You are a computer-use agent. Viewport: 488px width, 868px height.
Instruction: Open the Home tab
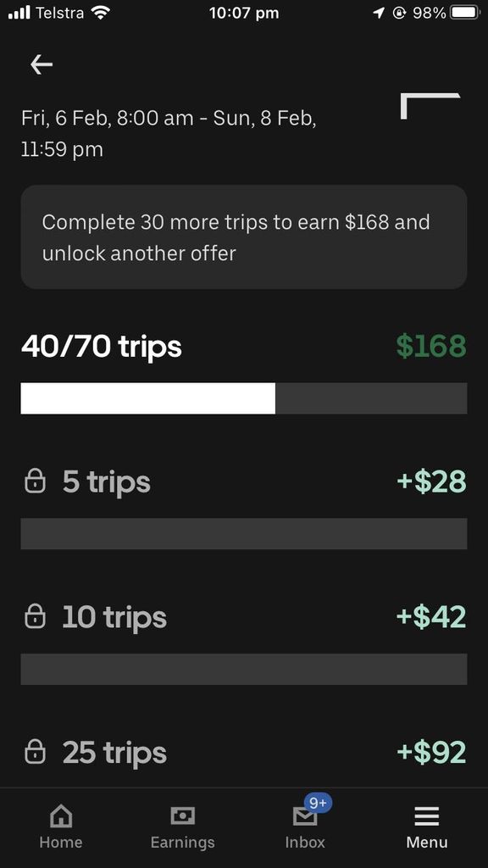pyautogui.click(x=61, y=827)
